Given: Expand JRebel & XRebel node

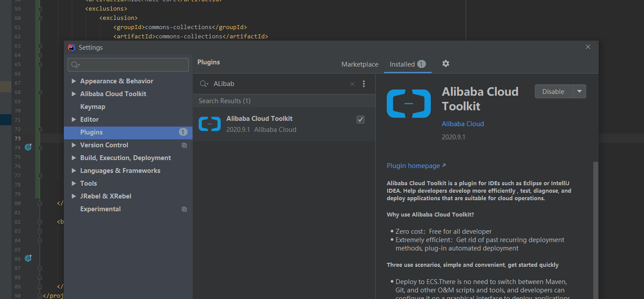Looking at the screenshot, I should 74,196.
